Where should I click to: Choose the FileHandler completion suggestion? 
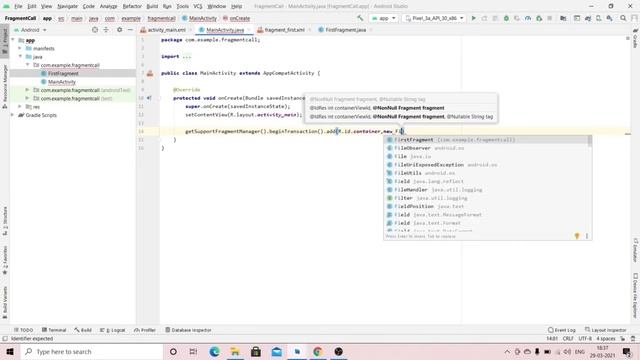click(486, 190)
